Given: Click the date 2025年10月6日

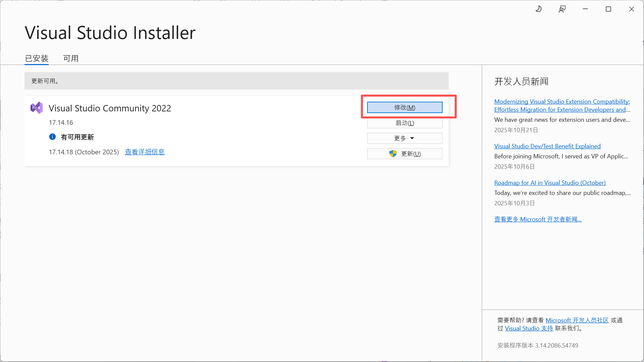Looking at the screenshot, I should [x=514, y=166].
